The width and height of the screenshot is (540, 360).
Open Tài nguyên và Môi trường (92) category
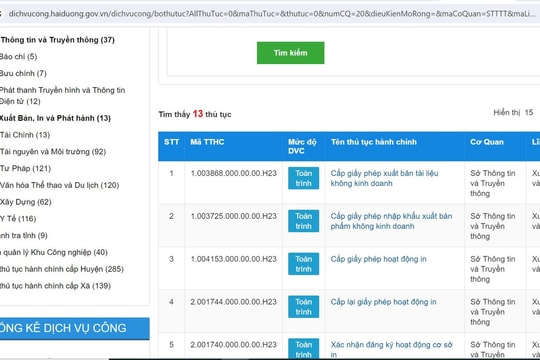tap(53, 152)
